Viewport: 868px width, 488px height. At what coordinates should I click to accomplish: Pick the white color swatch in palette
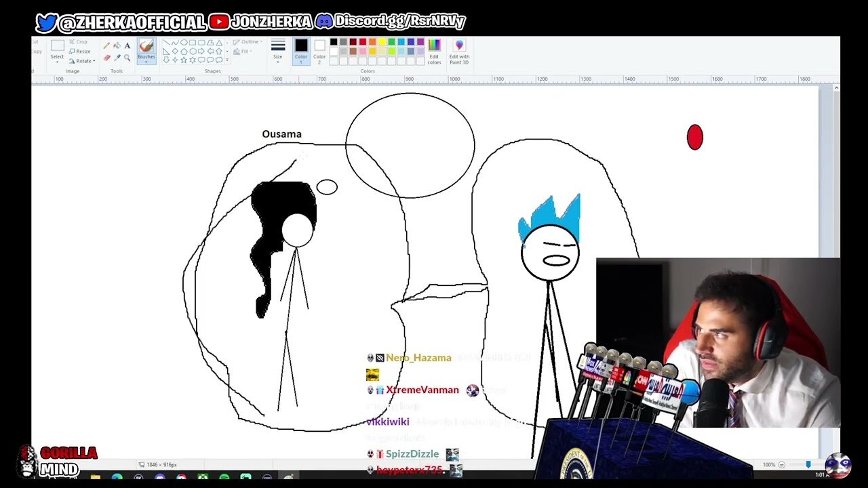point(334,51)
